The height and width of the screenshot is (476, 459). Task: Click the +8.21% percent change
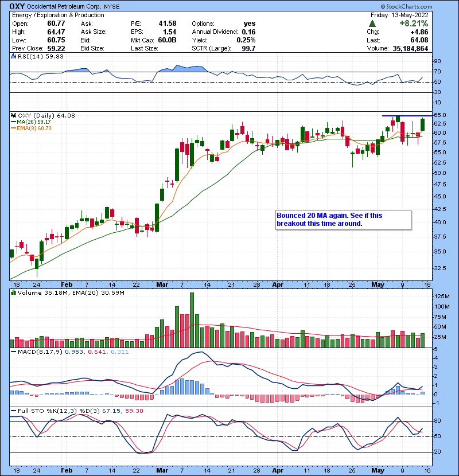[x=414, y=24]
